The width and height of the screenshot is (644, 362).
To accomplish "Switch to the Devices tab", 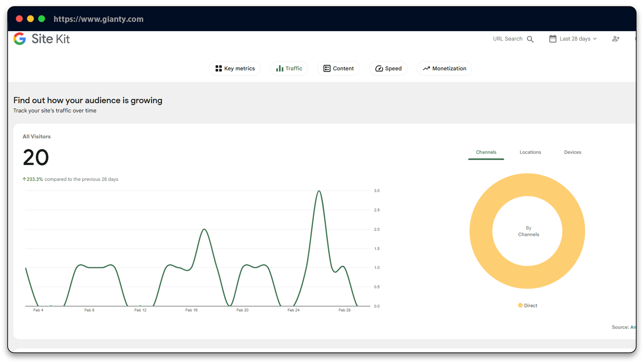I will coord(572,152).
